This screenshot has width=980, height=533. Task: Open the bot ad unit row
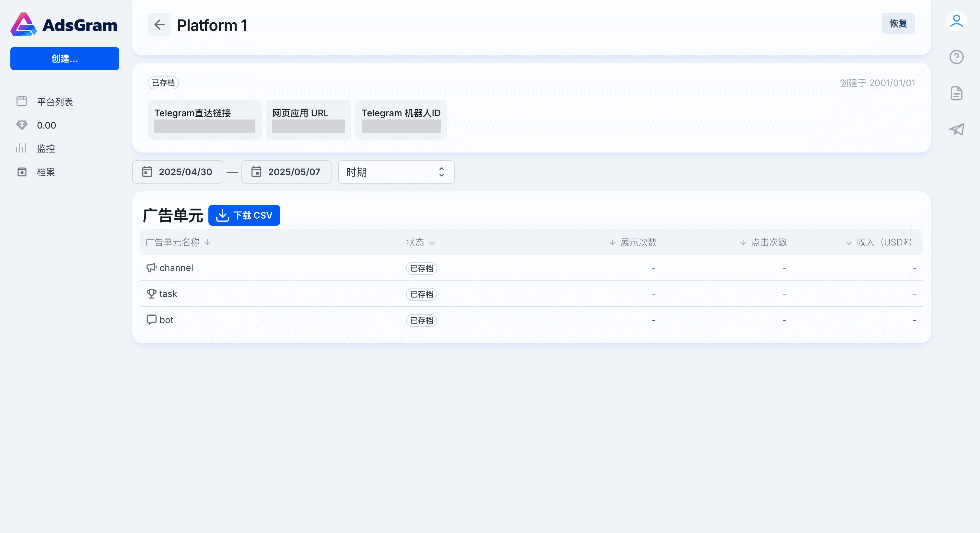531,320
